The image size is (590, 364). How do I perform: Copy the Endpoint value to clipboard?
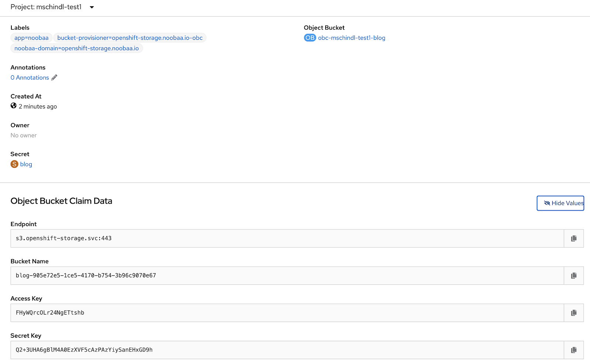click(x=573, y=239)
